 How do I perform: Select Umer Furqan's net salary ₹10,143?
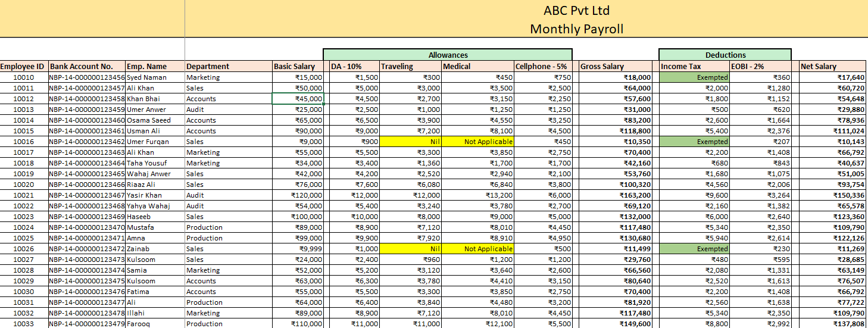click(832, 142)
